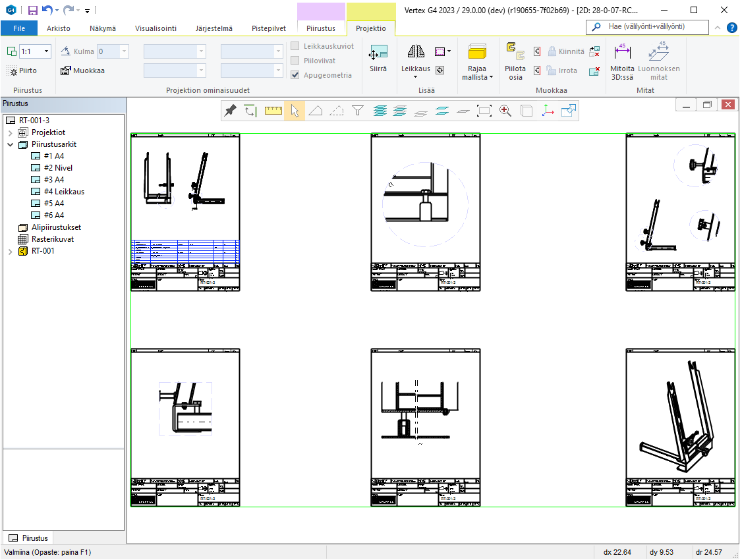Expand the Projektiot tree node
The height and width of the screenshot is (560, 740).
[x=11, y=132]
